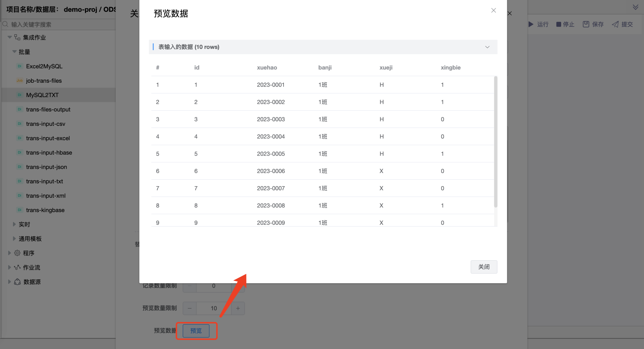Collapse the 批量 tree node
Viewport: 644px width, 349px height.
pos(14,52)
